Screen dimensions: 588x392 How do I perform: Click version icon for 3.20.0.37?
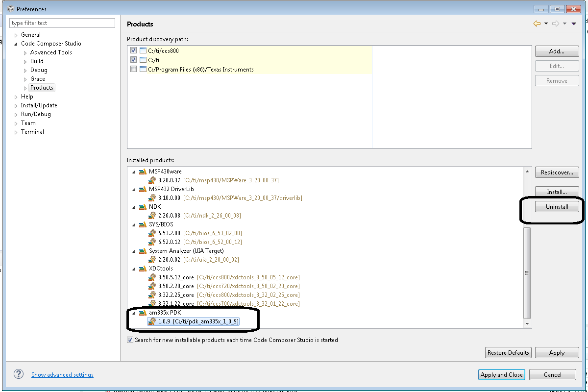point(152,180)
